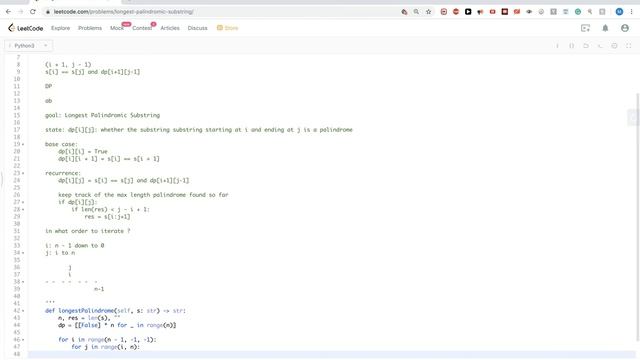
Task: Go forward with the browser forward arrow
Action: [21, 12]
